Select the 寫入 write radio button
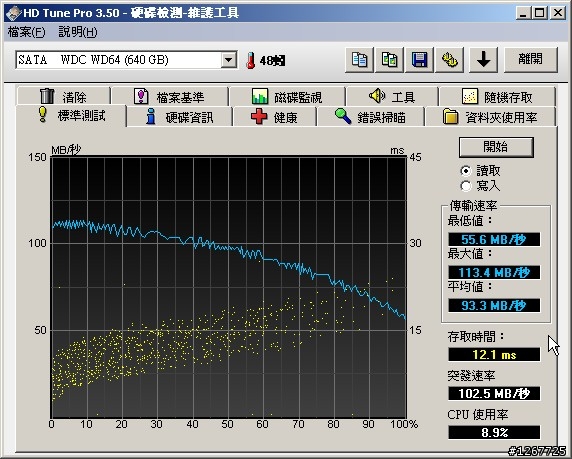Image resolution: width=572 pixels, height=459 pixels. click(x=465, y=186)
